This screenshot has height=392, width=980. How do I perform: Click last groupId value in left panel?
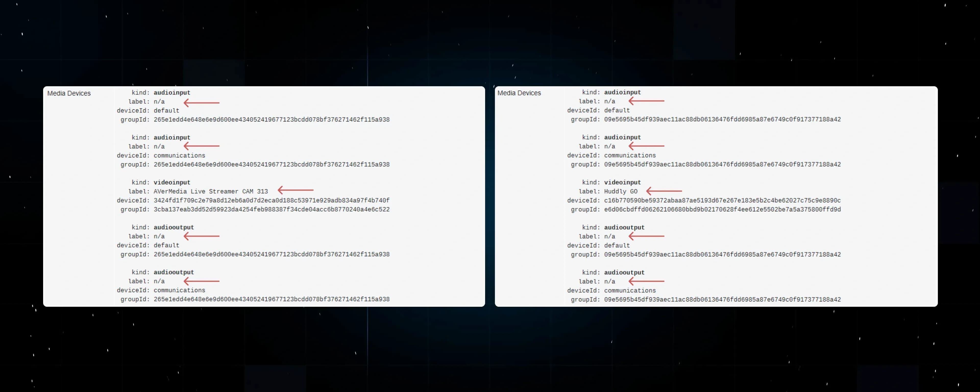pyautogui.click(x=271, y=299)
